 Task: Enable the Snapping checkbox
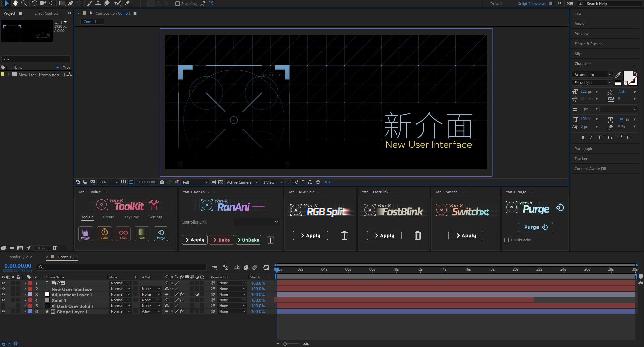178,4
